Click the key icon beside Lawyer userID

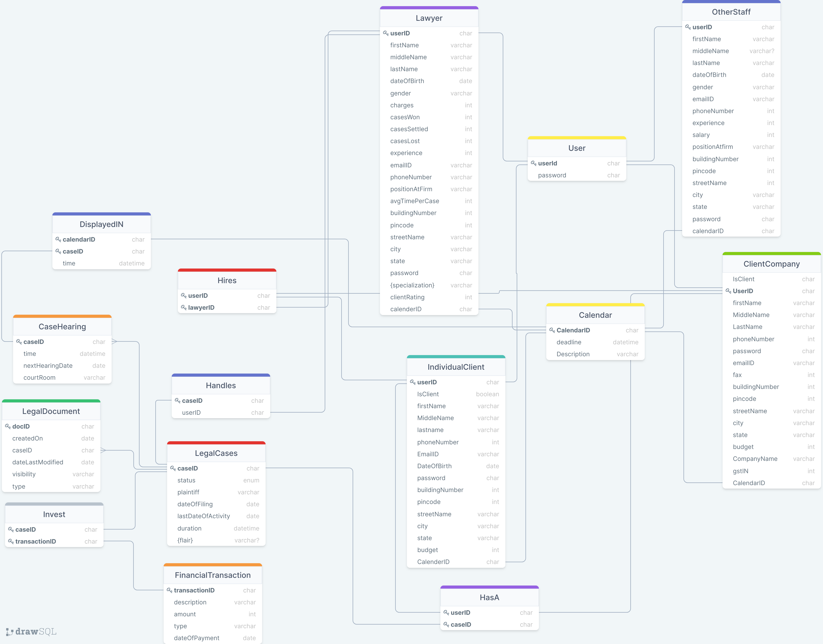(x=386, y=33)
